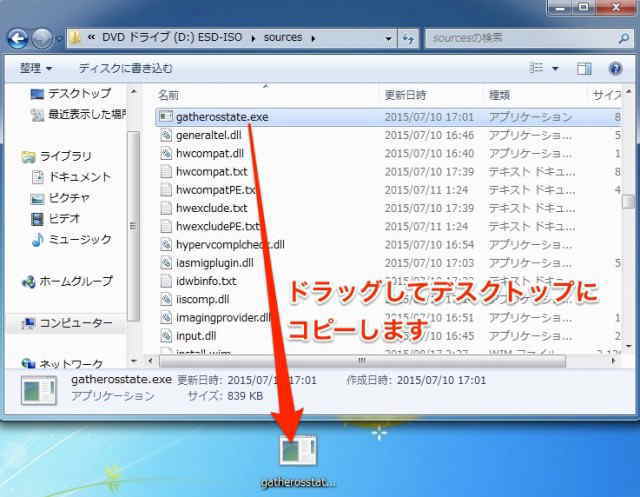Viewport: 640px width, 497px height.
Task: Click the hwcompat.txt file name
Action: click(x=211, y=172)
